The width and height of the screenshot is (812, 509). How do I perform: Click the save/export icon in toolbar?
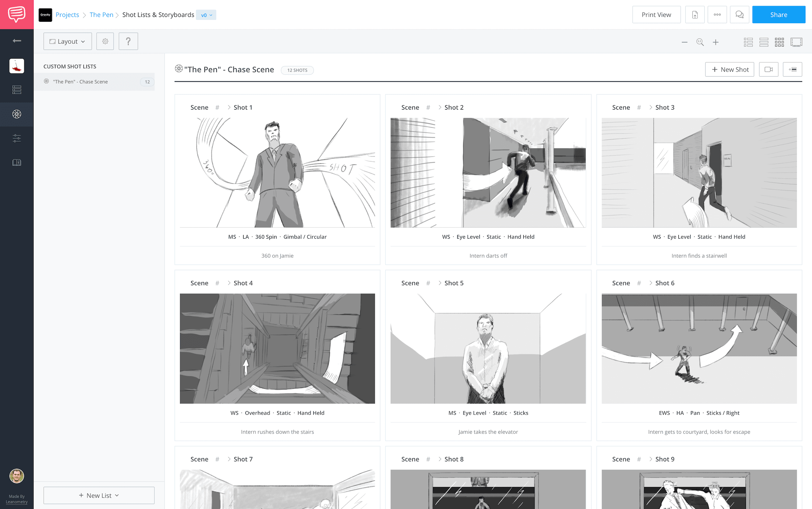click(694, 15)
